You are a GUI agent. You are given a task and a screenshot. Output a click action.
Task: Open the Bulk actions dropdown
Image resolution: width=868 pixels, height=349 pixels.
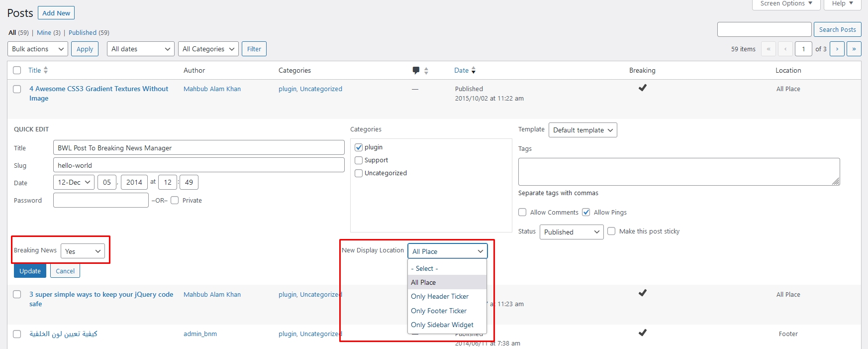pyautogui.click(x=38, y=49)
